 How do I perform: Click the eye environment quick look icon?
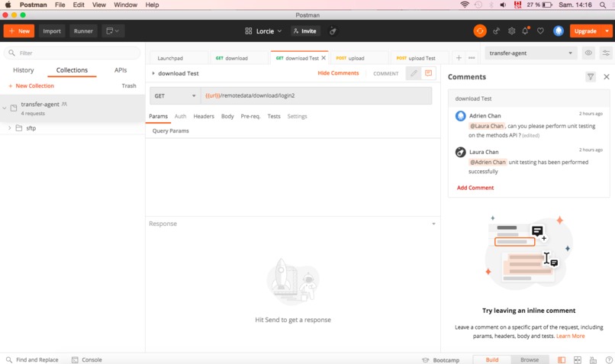(x=588, y=53)
